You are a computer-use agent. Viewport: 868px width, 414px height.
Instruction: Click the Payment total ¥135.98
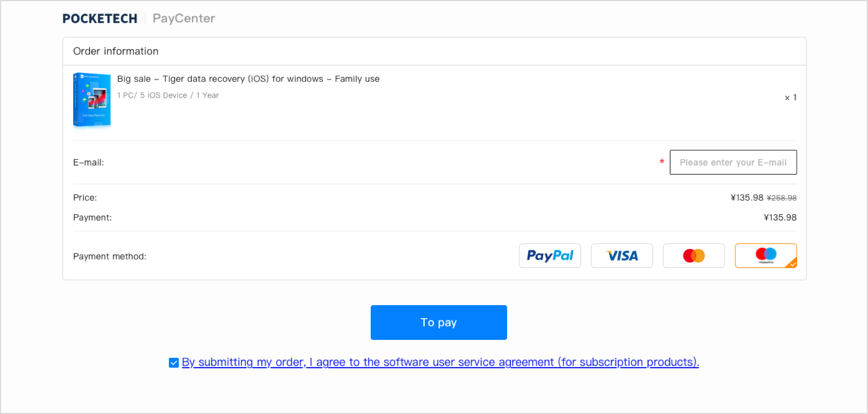coord(780,217)
